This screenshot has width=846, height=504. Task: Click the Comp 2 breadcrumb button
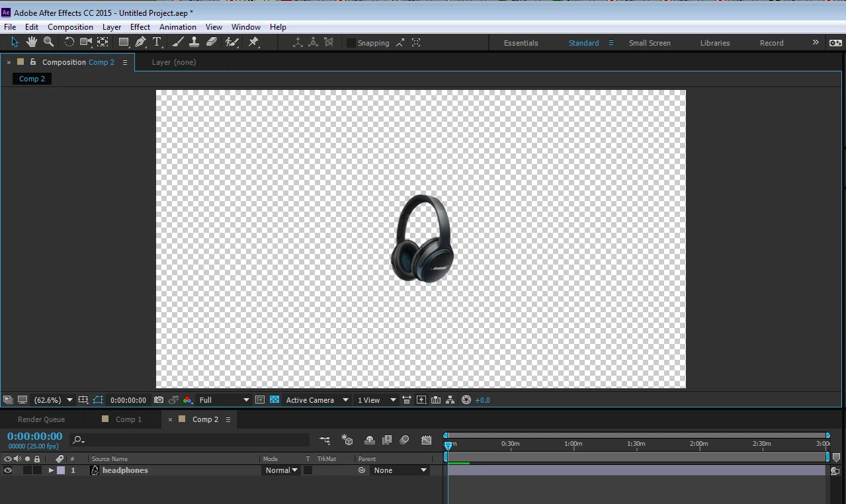point(32,79)
